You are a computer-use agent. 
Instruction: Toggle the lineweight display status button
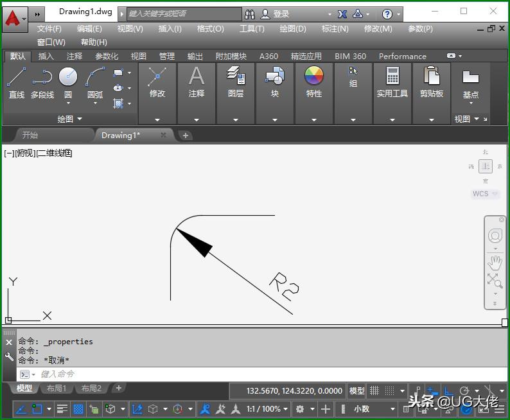point(62,408)
